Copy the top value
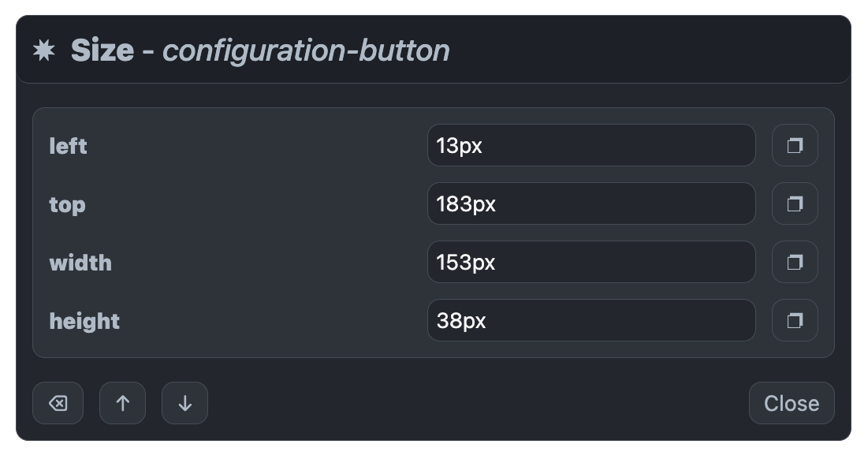Screen dimensions: 868x459 click(795, 203)
